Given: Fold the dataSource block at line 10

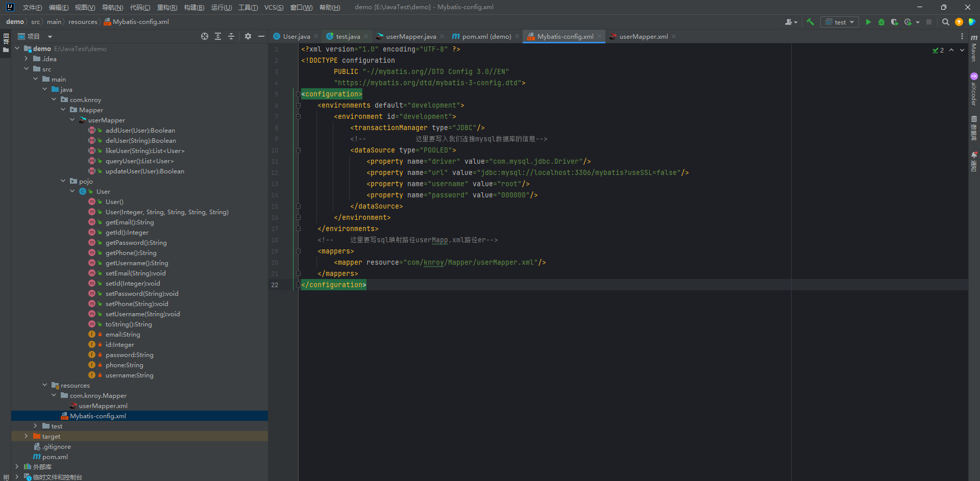Looking at the screenshot, I should click(x=298, y=150).
